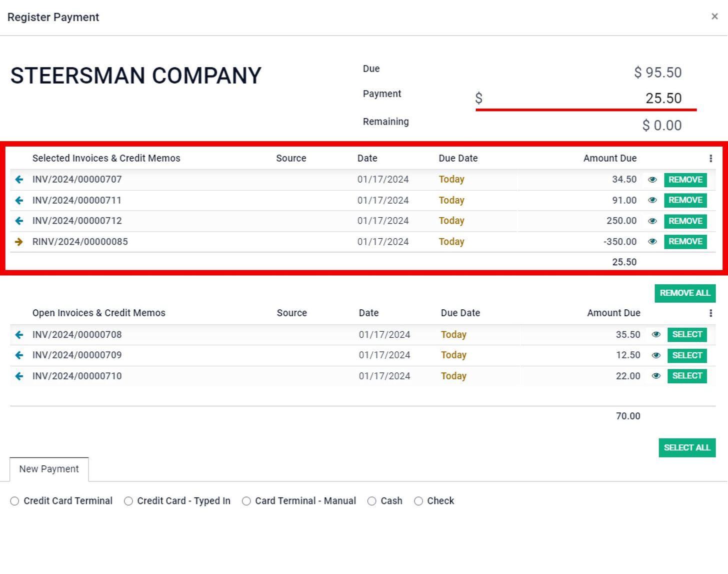Open column options menu for Selected Invoices
Image resolution: width=728 pixels, height=574 pixels.
710,159
